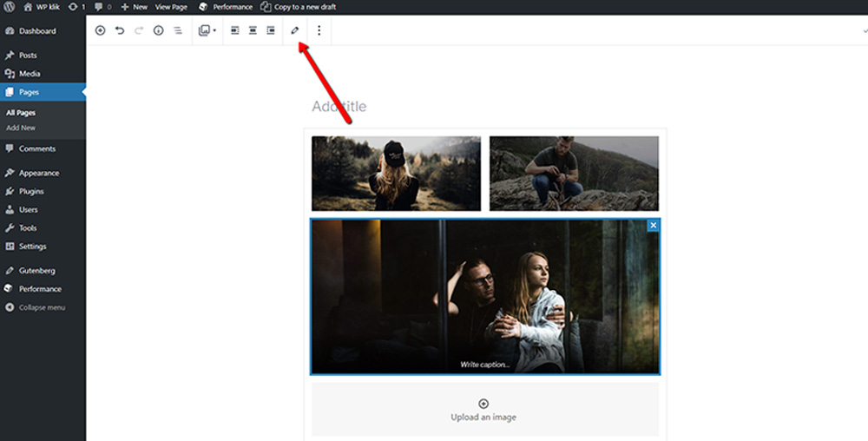
Task: Select the align center toolbar icon
Action: (253, 30)
